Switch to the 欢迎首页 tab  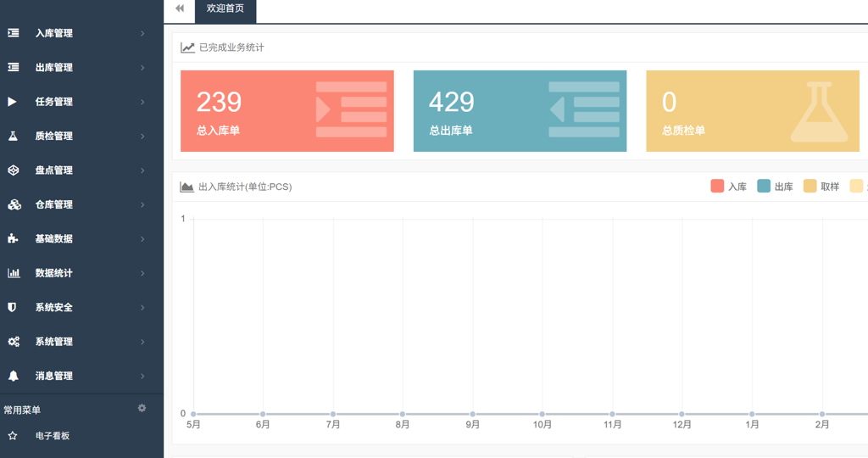pos(225,8)
